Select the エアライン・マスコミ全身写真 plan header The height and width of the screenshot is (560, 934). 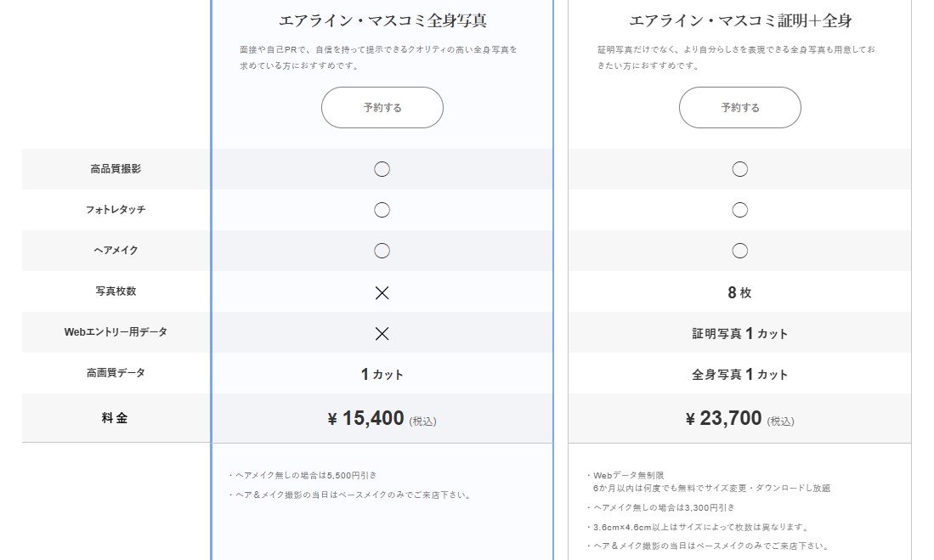coord(382,19)
